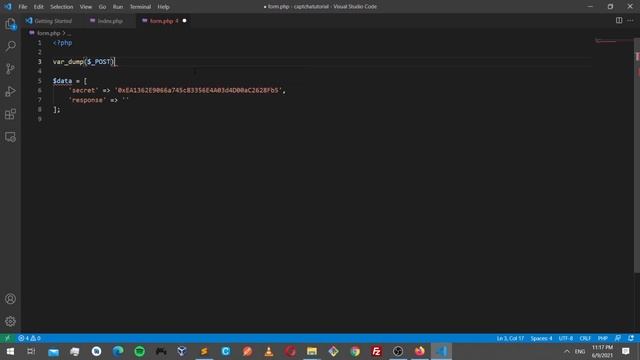The height and width of the screenshot is (360, 640).
Task: Open the Selection menu
Action: (62, 7)
